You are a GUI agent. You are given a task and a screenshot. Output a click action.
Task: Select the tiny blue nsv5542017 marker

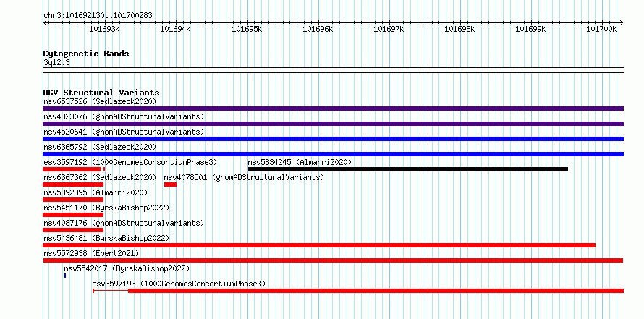click(65, 276)
